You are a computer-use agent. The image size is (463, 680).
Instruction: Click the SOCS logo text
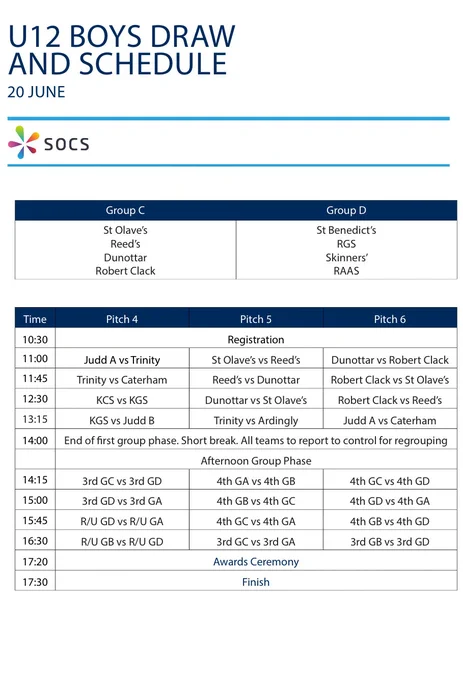click(67, 144)
